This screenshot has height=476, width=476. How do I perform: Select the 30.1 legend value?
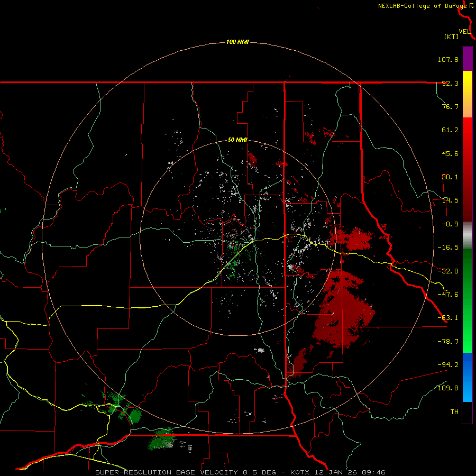450,177
